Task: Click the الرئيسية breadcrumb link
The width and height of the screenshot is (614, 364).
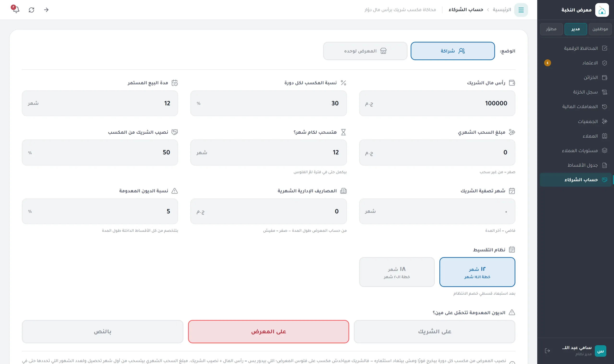Action: click(502, 10)
